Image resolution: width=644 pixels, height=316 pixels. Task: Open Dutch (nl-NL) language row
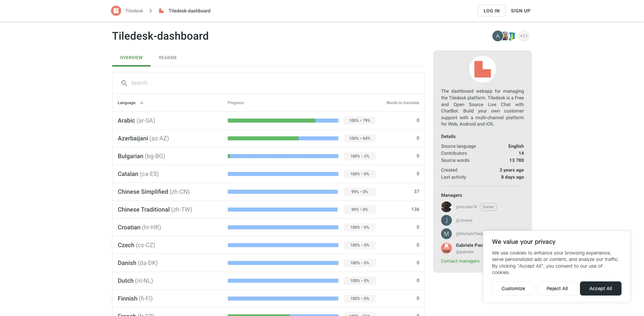(268, 281)
